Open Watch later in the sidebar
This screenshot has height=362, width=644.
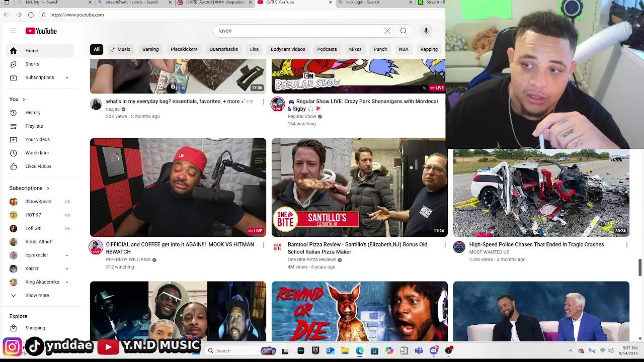40,153
